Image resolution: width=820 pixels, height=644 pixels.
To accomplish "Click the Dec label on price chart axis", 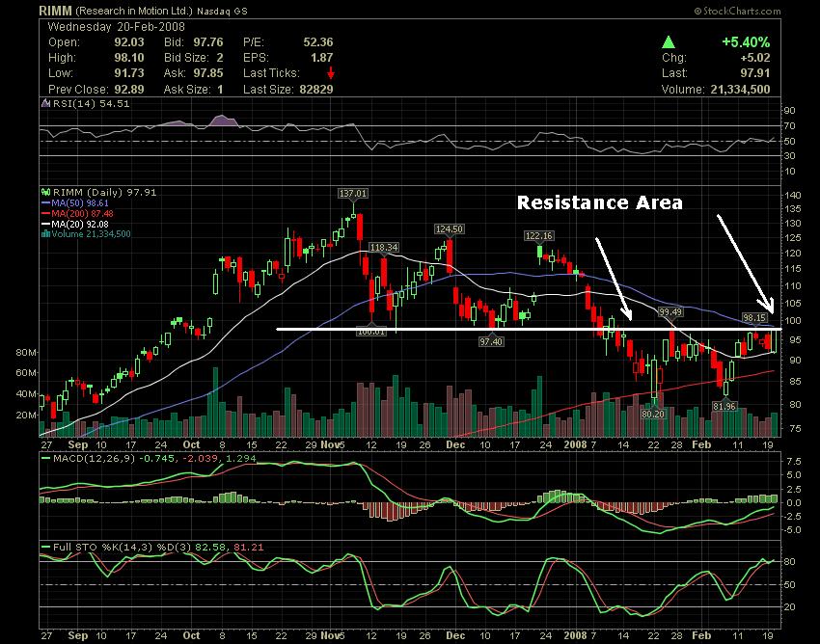I will click(455, 444).
